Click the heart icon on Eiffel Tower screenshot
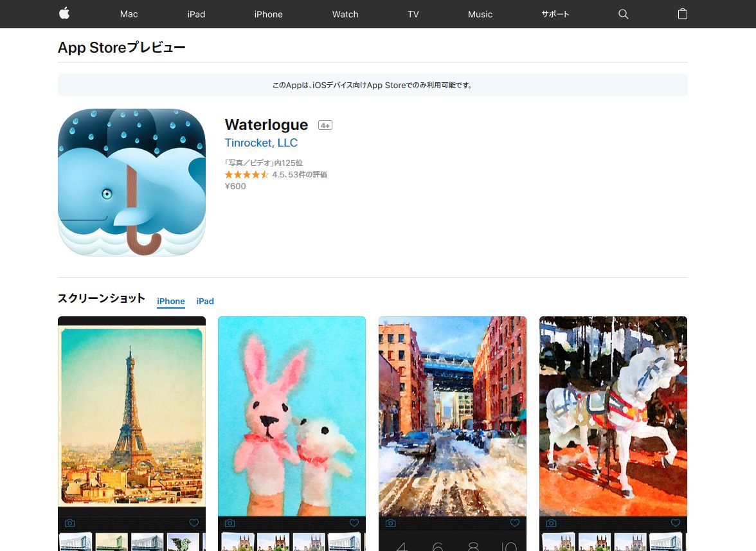Screen dimensions: 756x551 click(194, 523)
